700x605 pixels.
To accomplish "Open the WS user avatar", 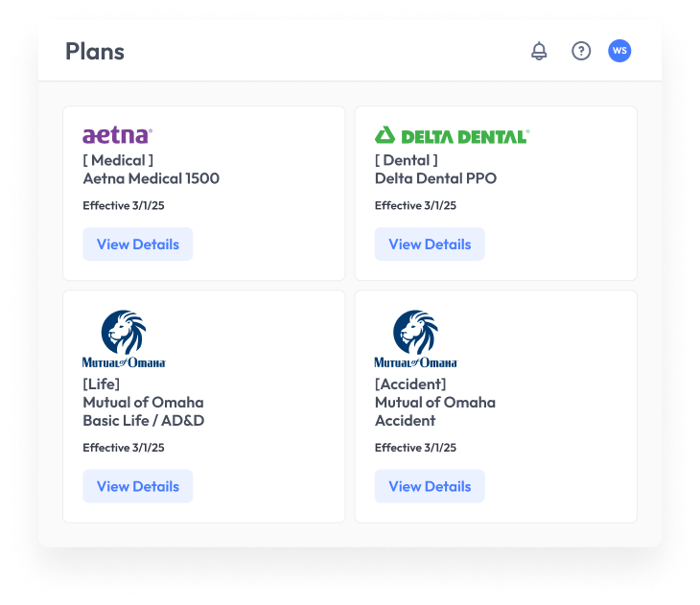I will (619, 52).
